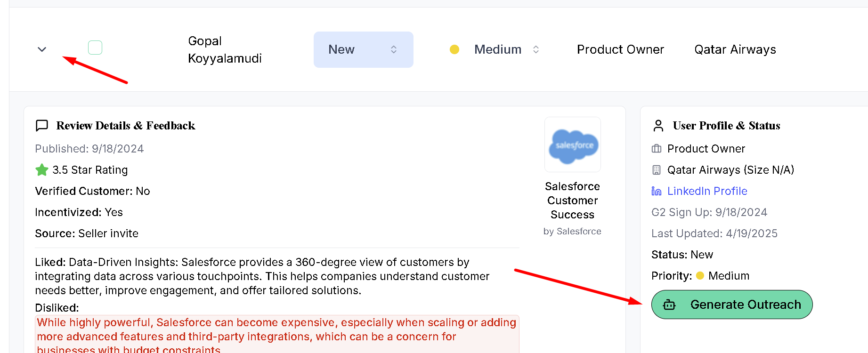Click the Review Details & Feedback heading
Image resolution: width=868 pixels, height=353 pixels.
(x=126, y=126)
